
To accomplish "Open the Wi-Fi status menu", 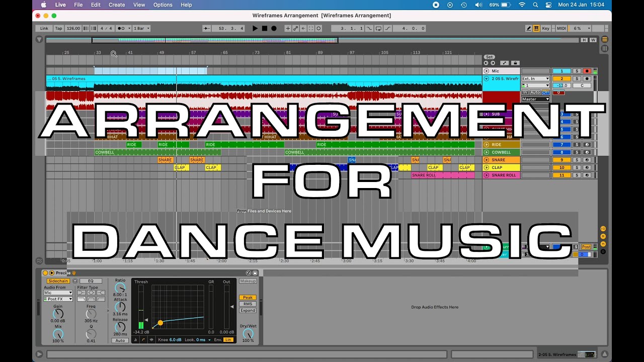I will point(522,5).
